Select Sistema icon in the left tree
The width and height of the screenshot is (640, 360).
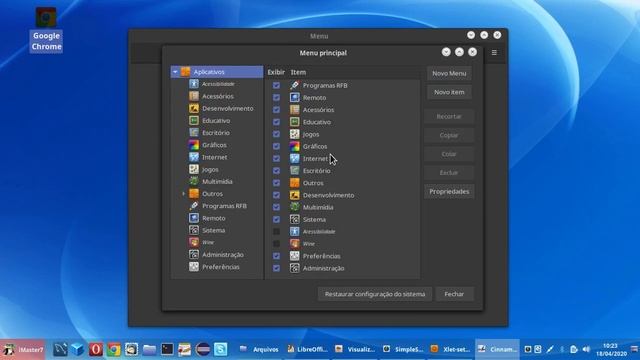click(x=194, y=230)
